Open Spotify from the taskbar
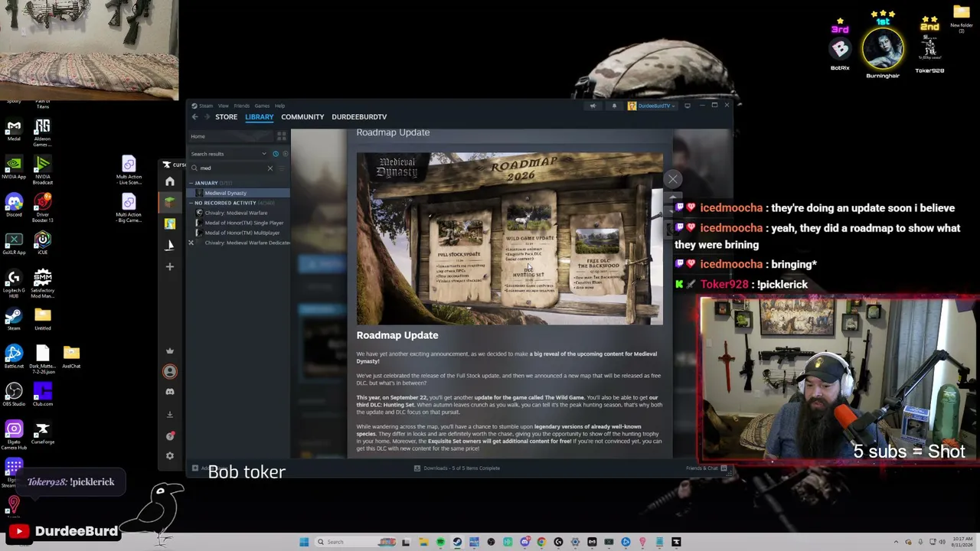 440,542
